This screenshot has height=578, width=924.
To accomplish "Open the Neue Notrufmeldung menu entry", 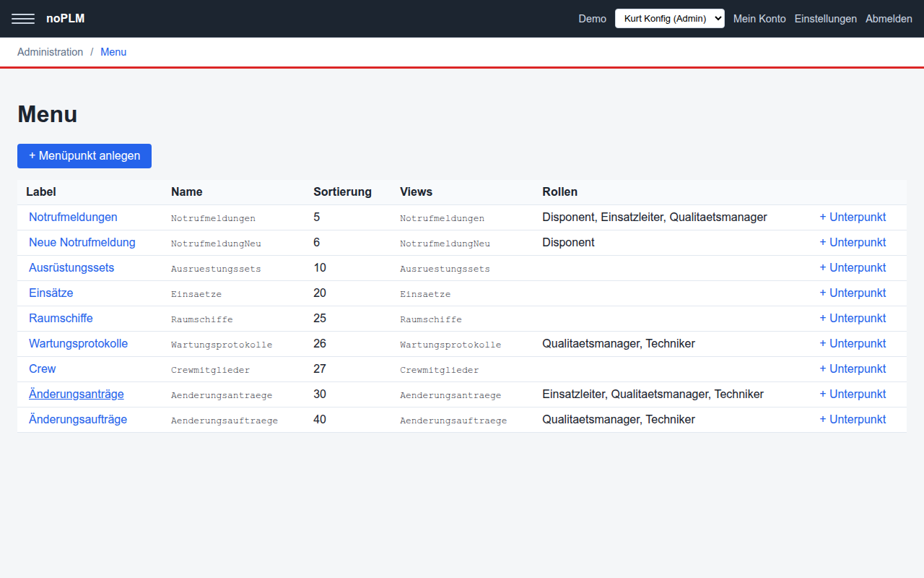I will point(82,242).
